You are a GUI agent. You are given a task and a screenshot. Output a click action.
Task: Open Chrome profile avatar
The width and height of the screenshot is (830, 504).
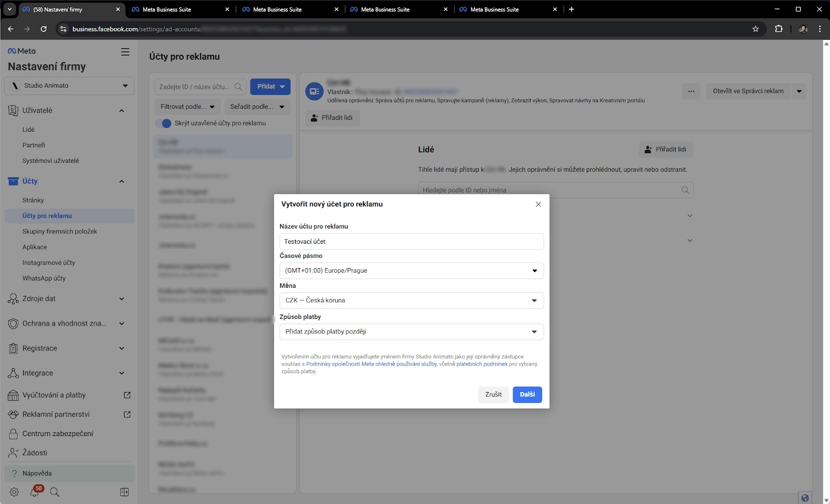click(803, 29)
